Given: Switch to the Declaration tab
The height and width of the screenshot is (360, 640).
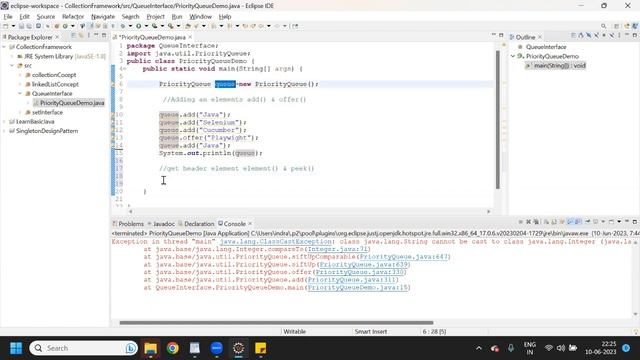Looking at the screenshot, I should point(196,224).
